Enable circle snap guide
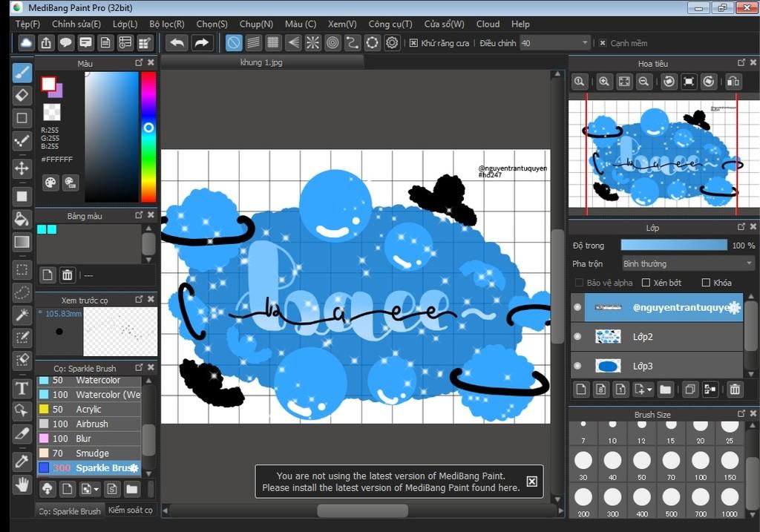This screenshot has width=760, height=532. click(332, 43)
